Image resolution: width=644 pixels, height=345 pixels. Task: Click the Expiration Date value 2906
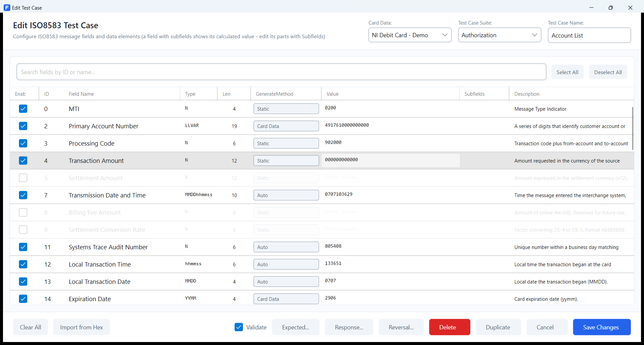[330, 298]
